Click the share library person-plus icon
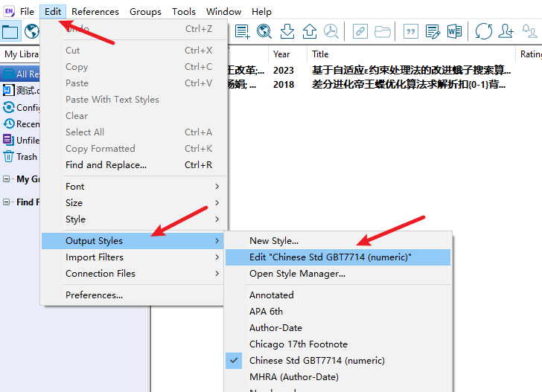The width and height of the screenshot is (542, 392). 506,31
